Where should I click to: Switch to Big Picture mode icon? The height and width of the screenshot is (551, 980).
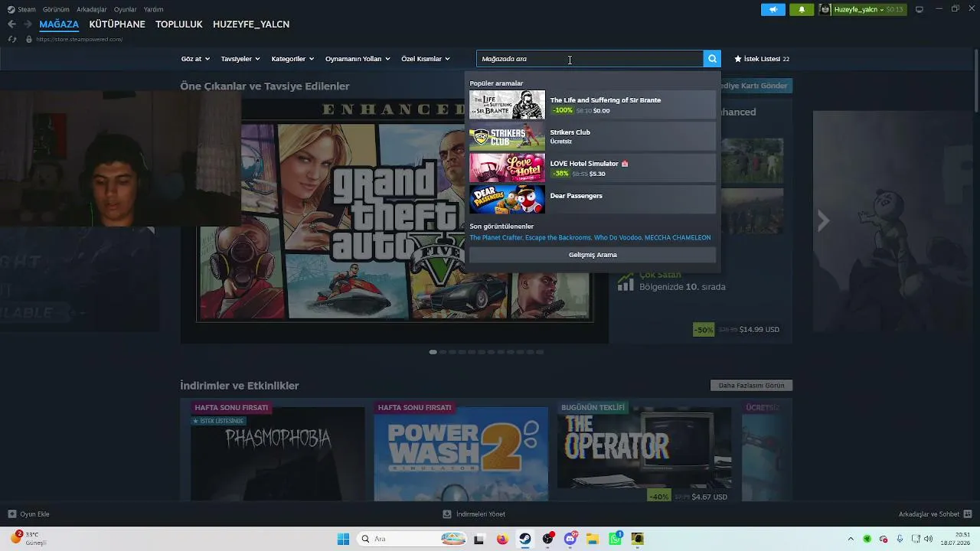[920, 9]
